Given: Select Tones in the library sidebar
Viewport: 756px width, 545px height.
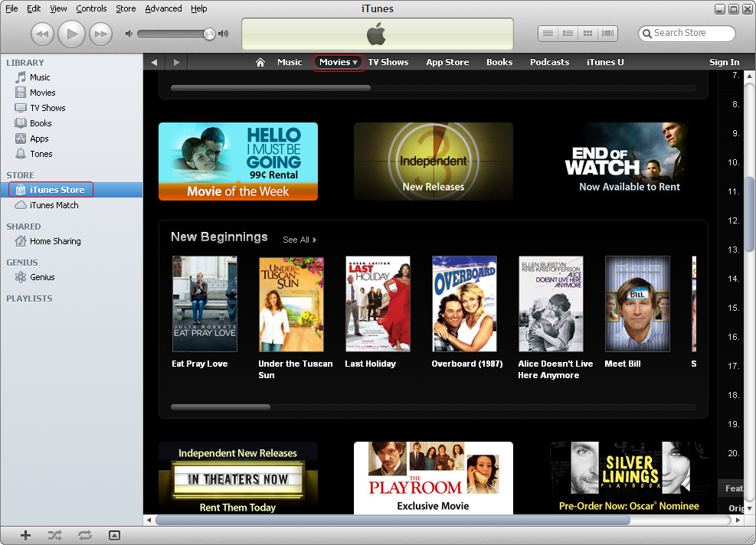Looking at the screenshot, I should point(71,155).
